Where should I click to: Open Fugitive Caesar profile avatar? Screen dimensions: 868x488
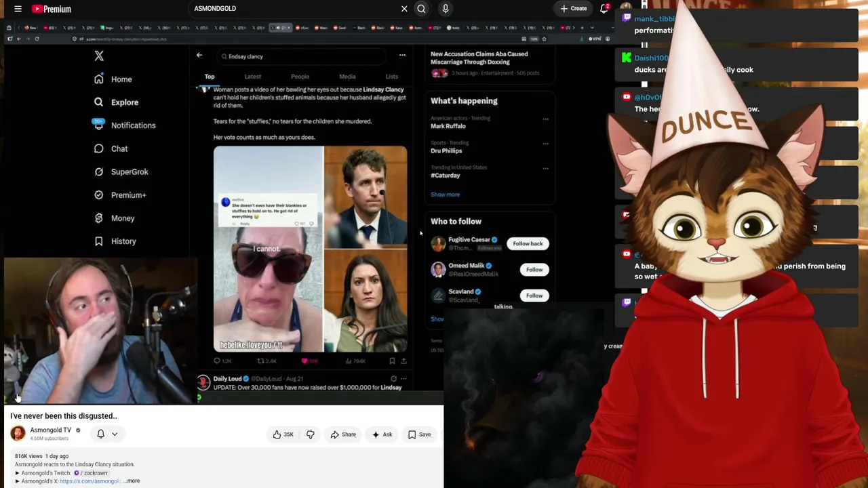tap(438, 244)
